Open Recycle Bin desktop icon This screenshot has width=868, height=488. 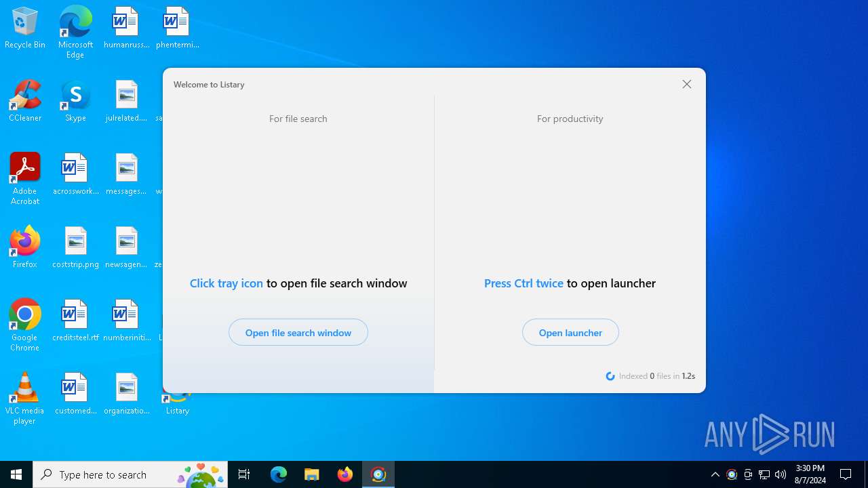[25, 28]
